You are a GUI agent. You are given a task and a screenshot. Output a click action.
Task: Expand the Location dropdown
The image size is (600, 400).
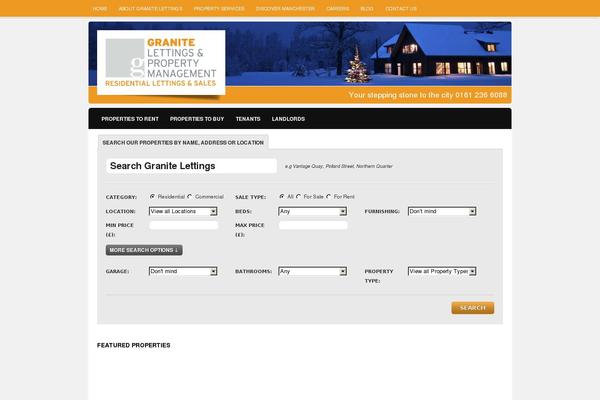tap(183, 211)
